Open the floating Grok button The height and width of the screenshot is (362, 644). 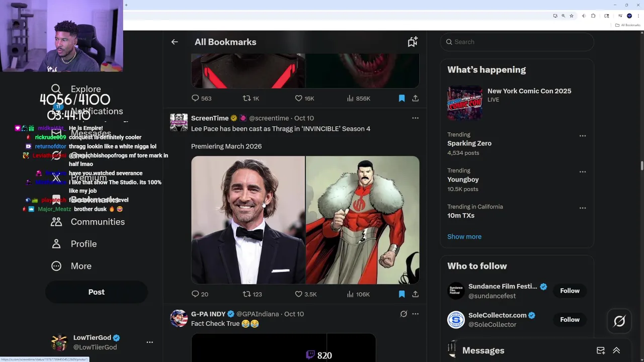coord(619,321)
